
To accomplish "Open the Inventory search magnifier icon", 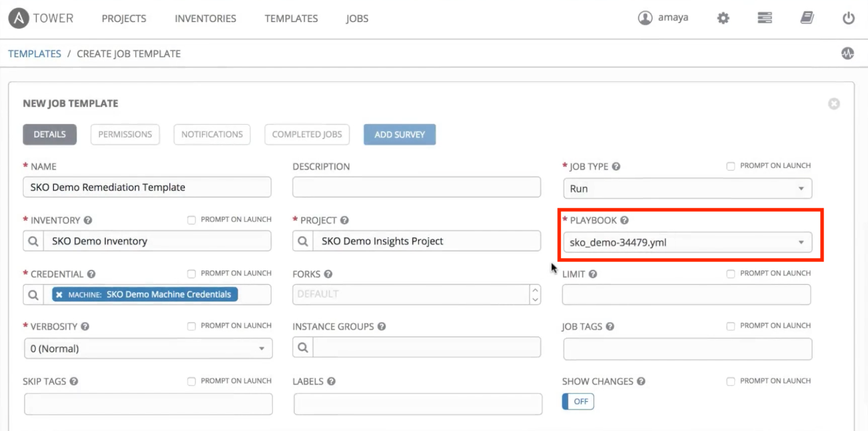I will coord(33,241).
